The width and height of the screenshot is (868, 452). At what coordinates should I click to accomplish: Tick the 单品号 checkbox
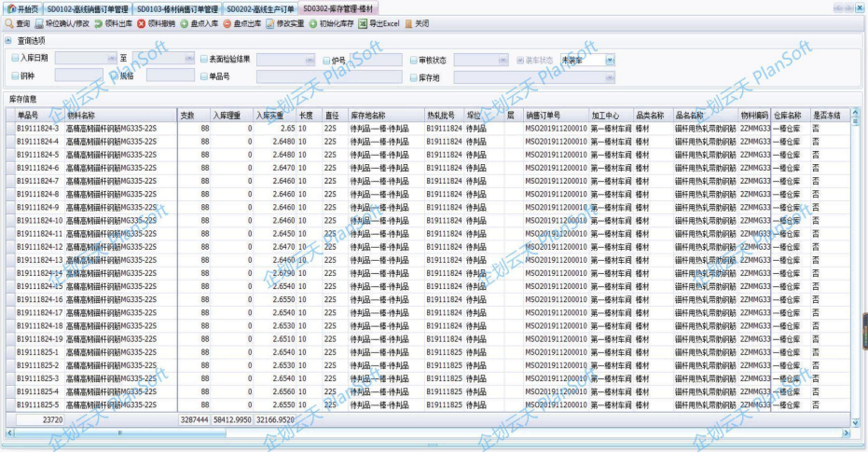click(203, 76)
